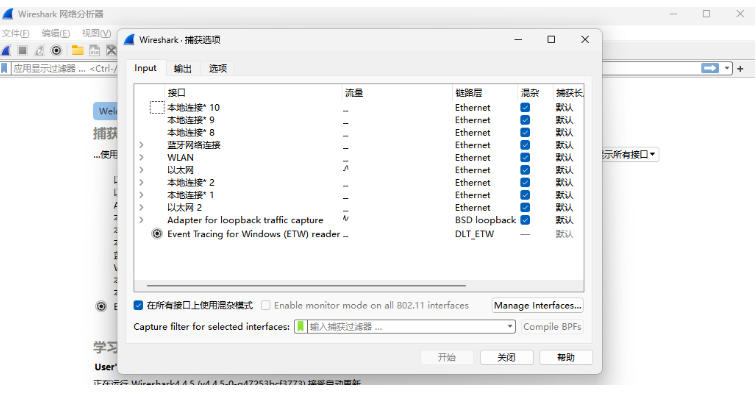Click the shark fin start capture icon in main toolbar
Image resolution: width=756 pixels, height=393 pixels.
[6, 50]
